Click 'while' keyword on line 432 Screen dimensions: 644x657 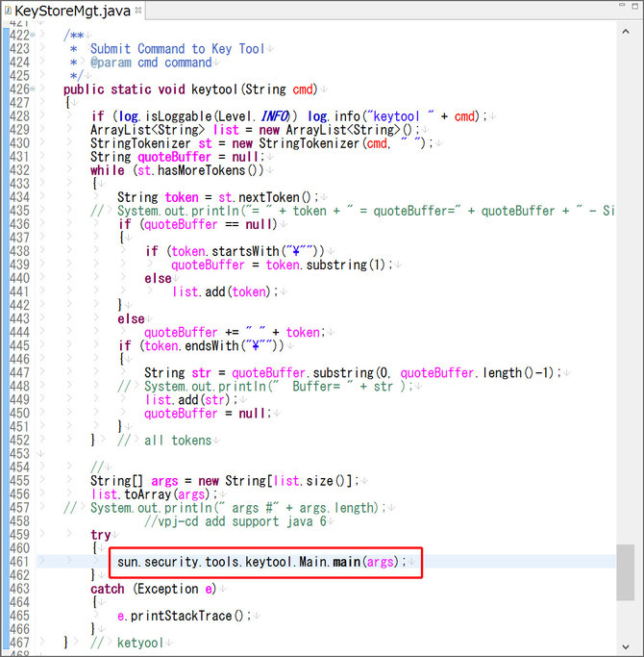108,170
